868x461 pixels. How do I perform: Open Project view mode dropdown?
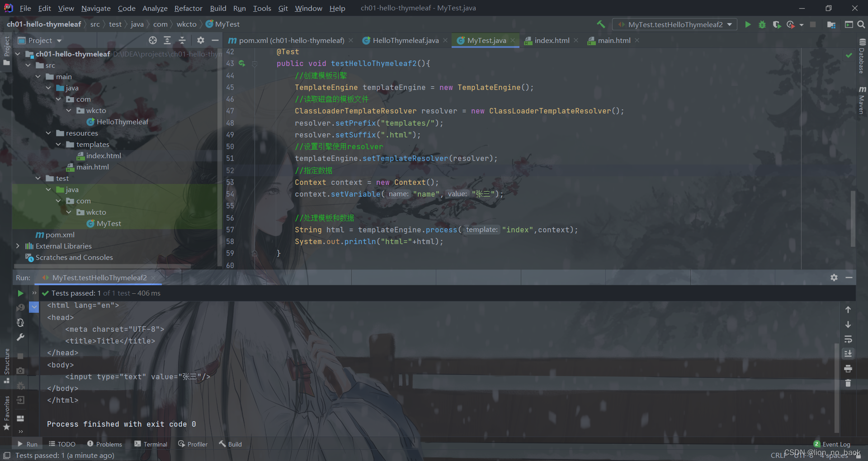click(40, 41)
